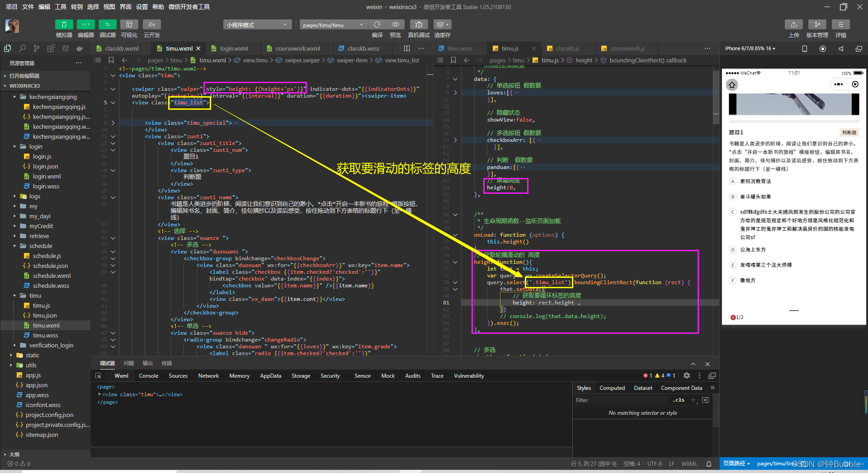Click the styles Filter input field
The width and height of the screenshot is (868, 473).
621,400
